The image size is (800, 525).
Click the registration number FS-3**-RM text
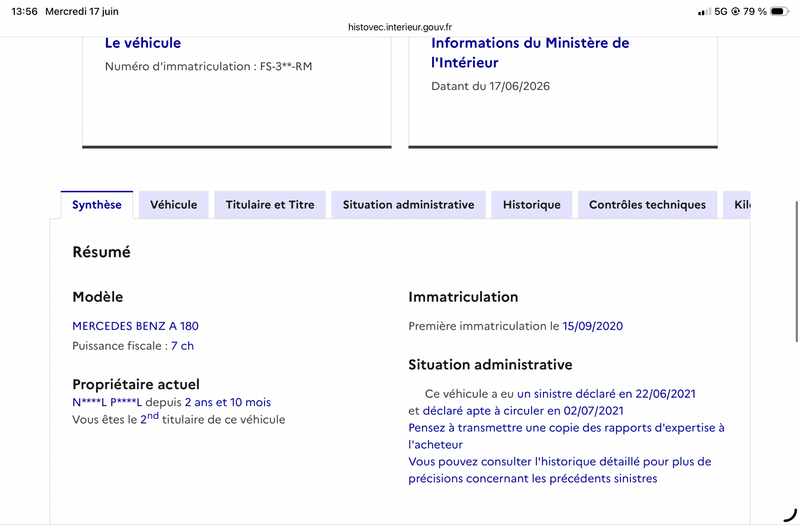(x=286, y=66)
